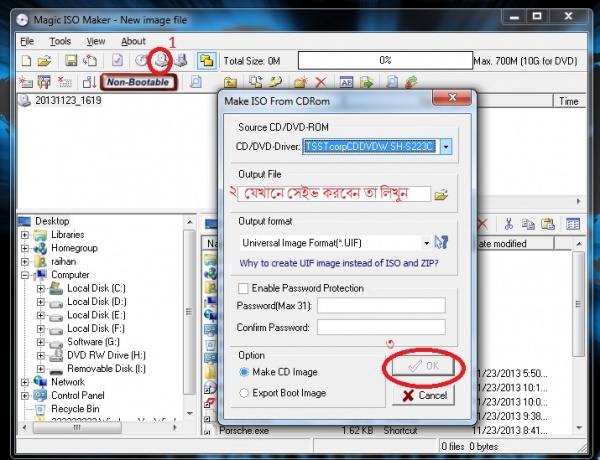The image size is (600, 460).
Task: Select Desktop in folder tree
Action: point(52,221)
